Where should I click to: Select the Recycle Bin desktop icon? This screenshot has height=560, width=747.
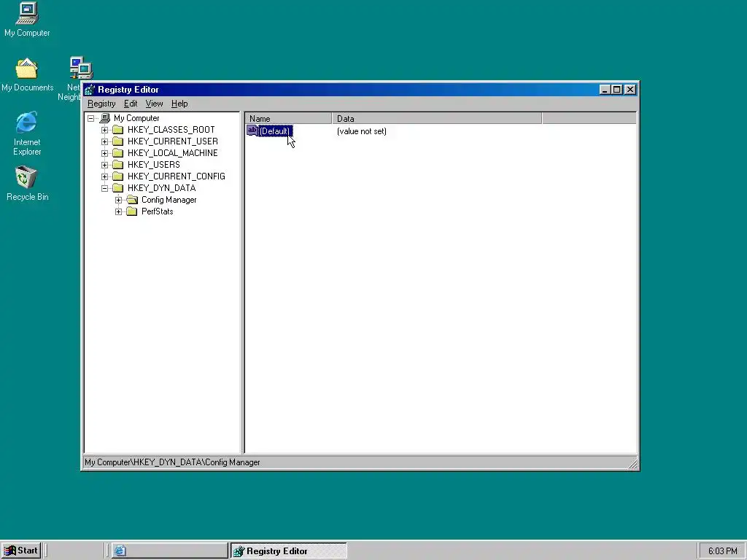[27, 183]
